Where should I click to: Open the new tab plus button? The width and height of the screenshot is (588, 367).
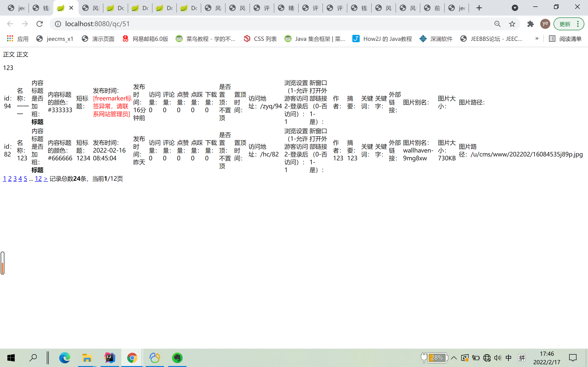pyautogui.click(x=479, y=8)
